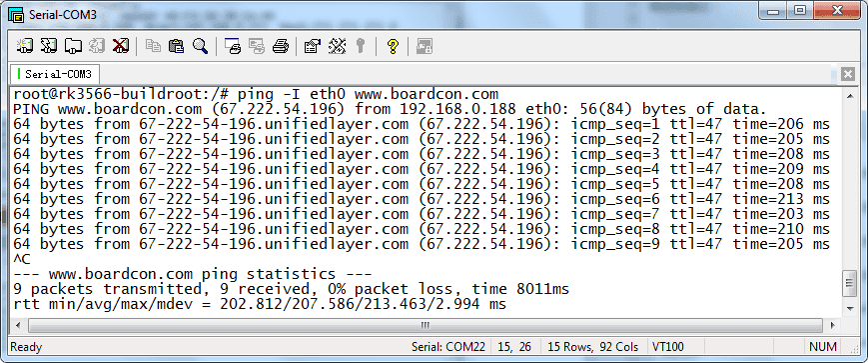Disconnect the session with the red-X icon
The image size is (868, 363).
coord(120,46)
